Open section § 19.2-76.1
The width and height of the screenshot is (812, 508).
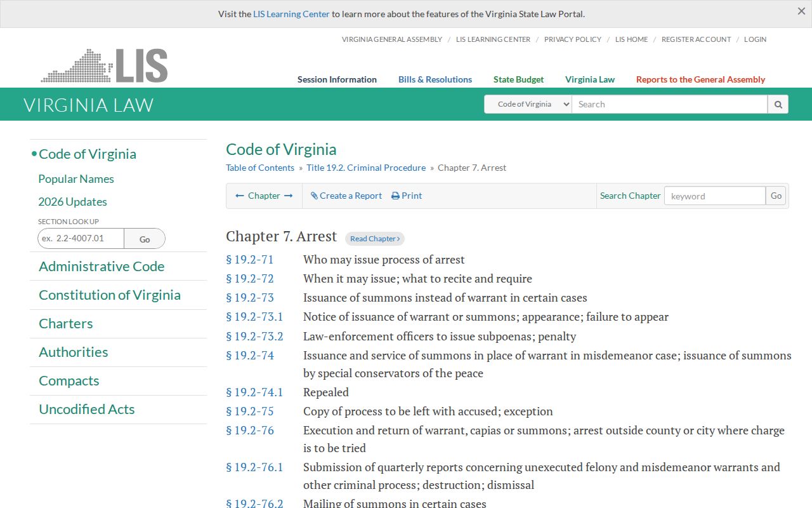254,467
